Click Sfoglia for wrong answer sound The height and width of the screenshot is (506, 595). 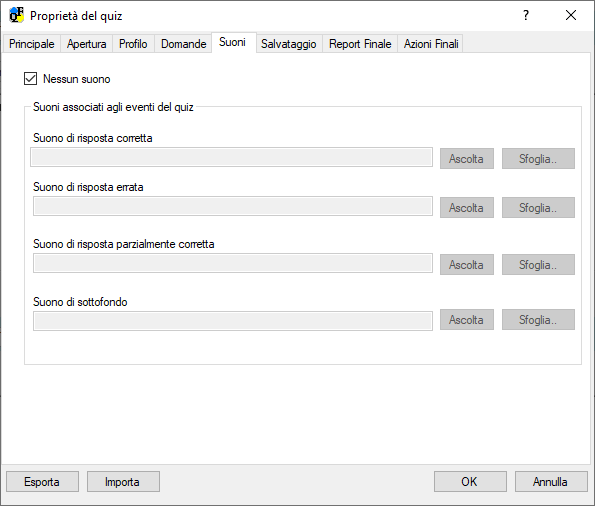point(538,208)
